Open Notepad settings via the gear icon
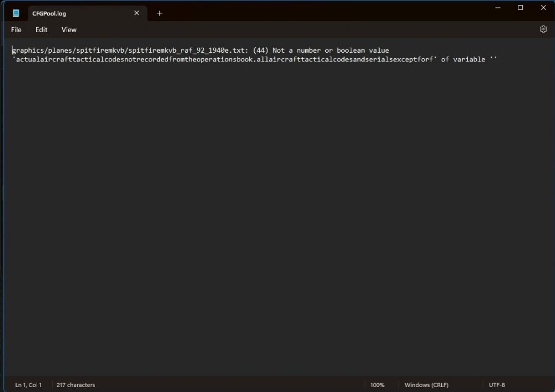The image size is (555, 392). pyautogui.click(x=543, y=29)
